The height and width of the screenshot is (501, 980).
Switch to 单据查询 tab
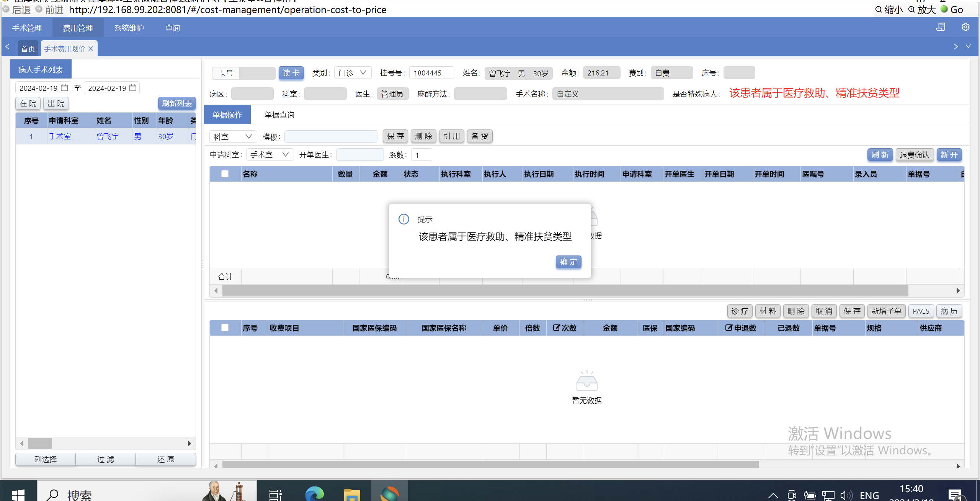279,115
